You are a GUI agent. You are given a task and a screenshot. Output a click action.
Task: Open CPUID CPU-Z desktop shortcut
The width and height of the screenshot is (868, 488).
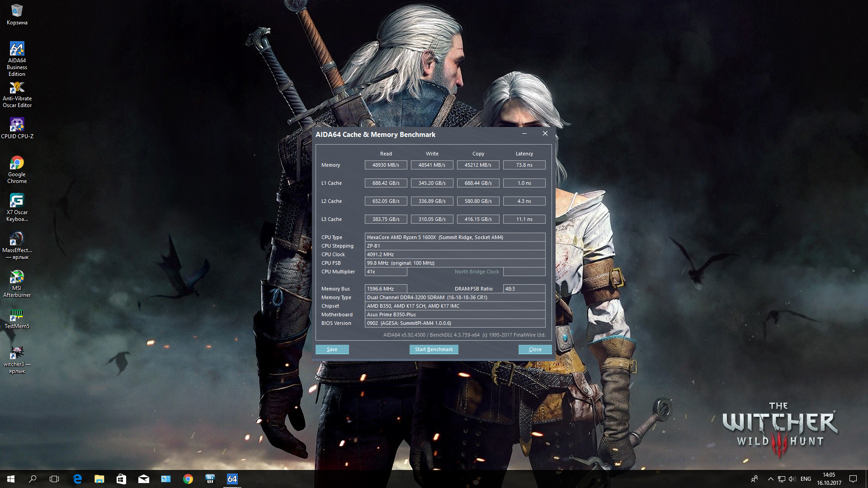coord(17,125)
